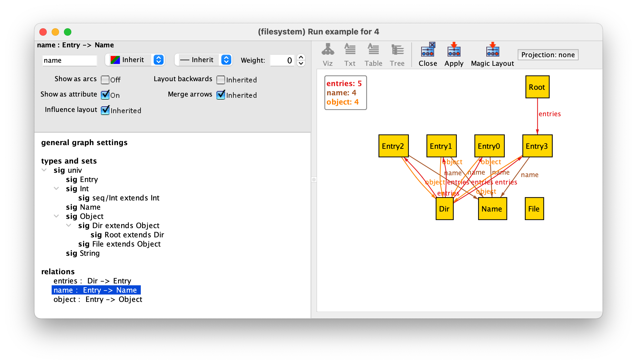Maximize the window with green button
This screenshot has height=364, width=637.
pyautogui.click(x=68, y=32)
